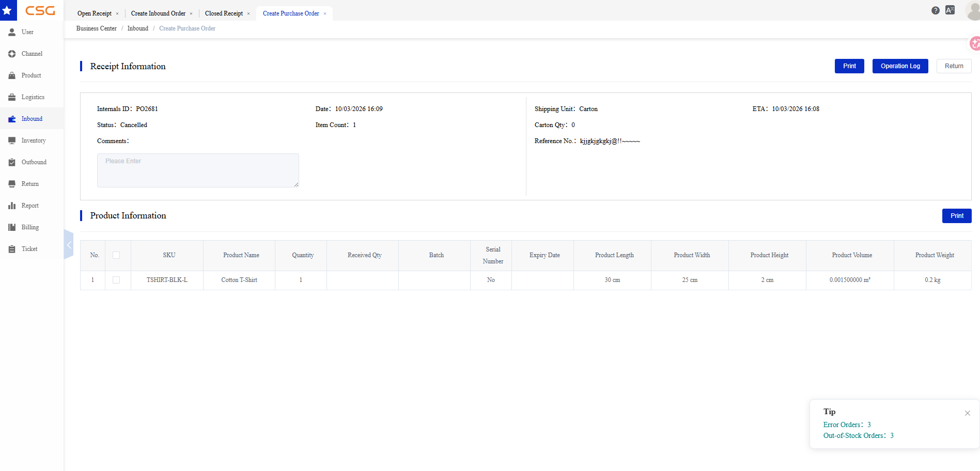Click the Comments text area
The image size is (980, 471).
point(198,170)
